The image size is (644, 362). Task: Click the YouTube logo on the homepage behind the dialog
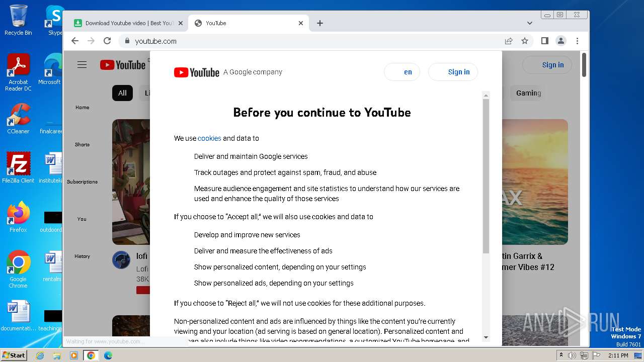coord(123,65)
